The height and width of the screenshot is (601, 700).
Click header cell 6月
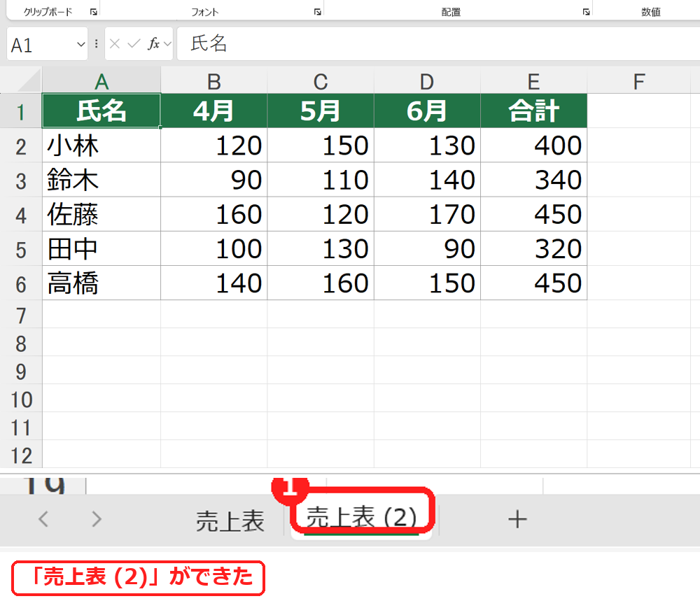pyautogui.click(x=427, y=111)
